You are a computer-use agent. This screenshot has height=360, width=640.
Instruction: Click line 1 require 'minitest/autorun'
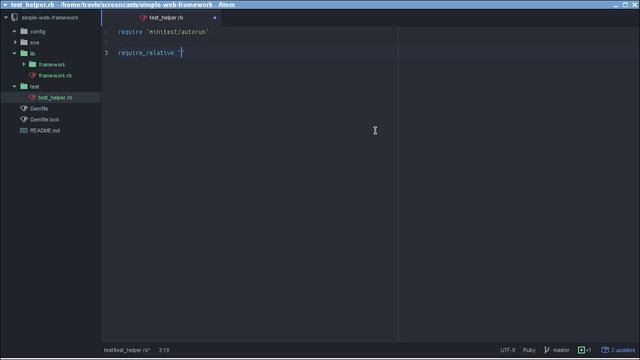[x=163, y=31]
